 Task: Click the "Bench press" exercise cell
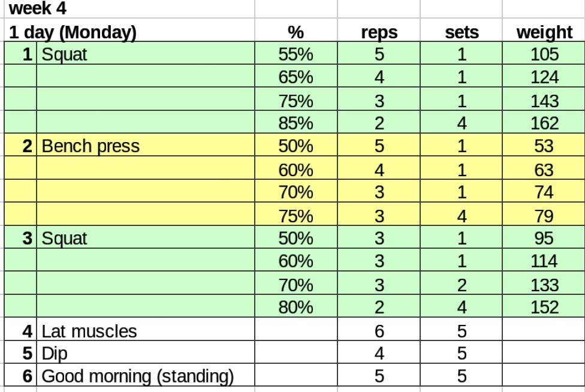pos(90,146)
